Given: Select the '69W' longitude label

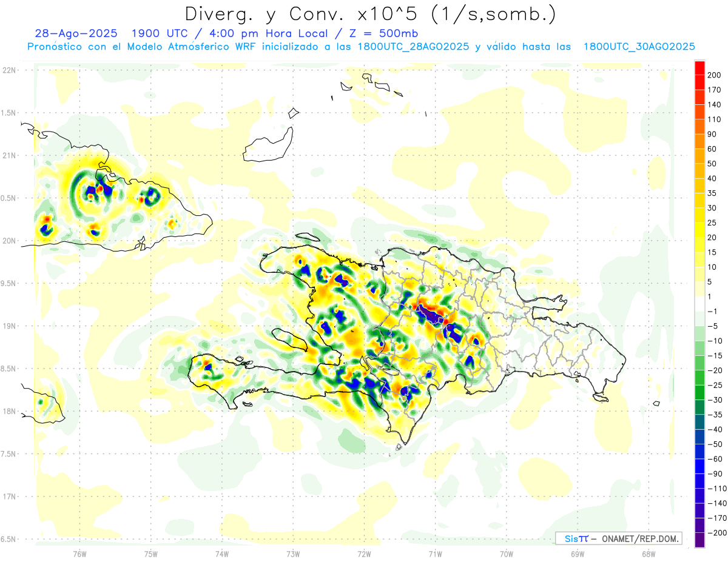Looking at the screenshot, I should pos(578,554).
